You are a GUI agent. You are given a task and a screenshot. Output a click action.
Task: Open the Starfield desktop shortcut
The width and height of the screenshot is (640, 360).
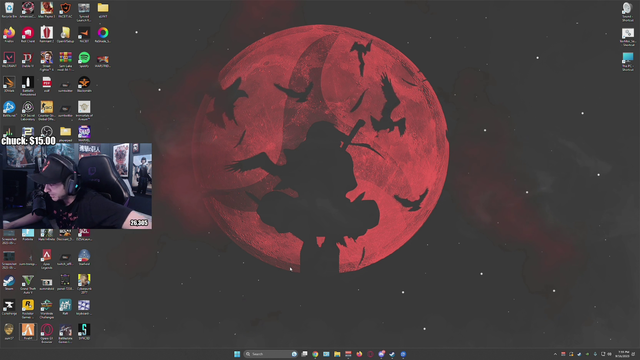tap(84, 258)
